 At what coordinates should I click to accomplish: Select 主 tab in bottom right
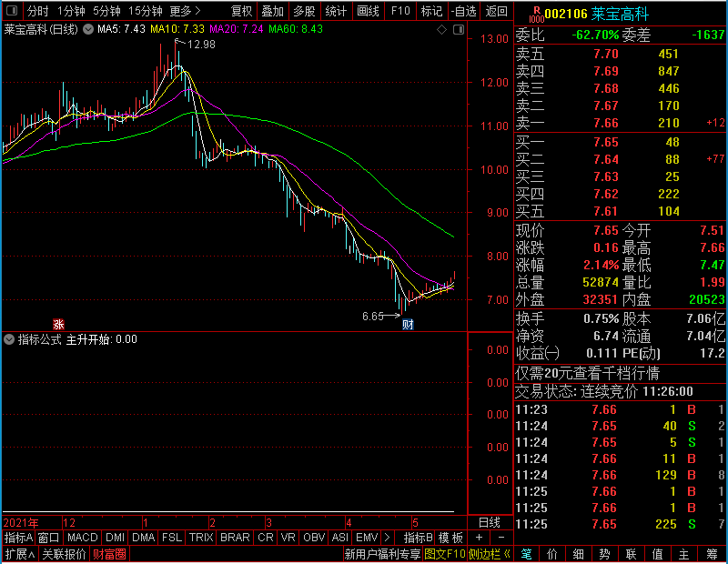(x=684, y=554)
